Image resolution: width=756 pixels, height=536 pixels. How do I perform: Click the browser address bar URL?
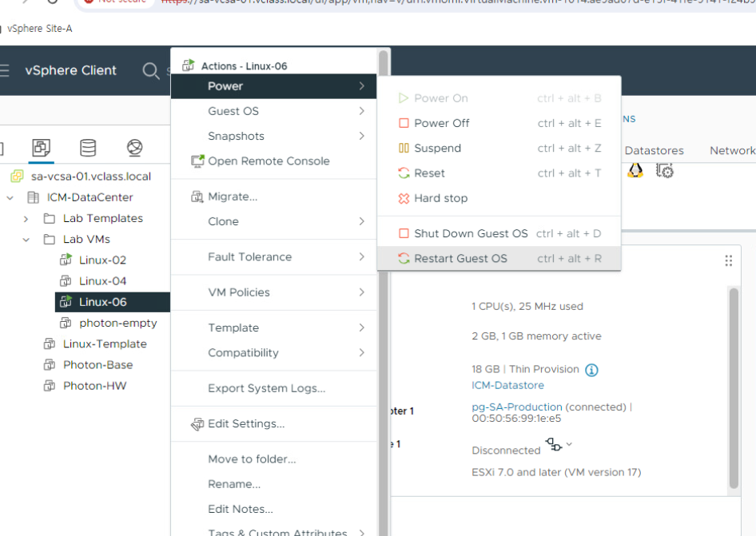458,2
